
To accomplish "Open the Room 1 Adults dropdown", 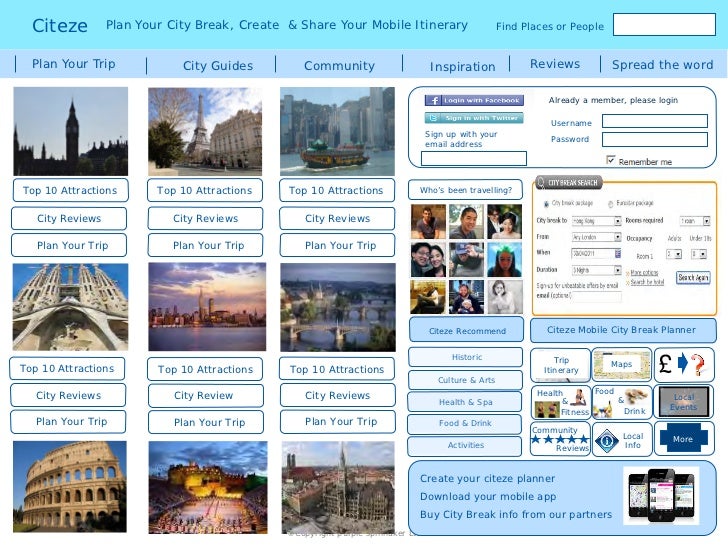I will pyautogui.click(x=674, y=254).
